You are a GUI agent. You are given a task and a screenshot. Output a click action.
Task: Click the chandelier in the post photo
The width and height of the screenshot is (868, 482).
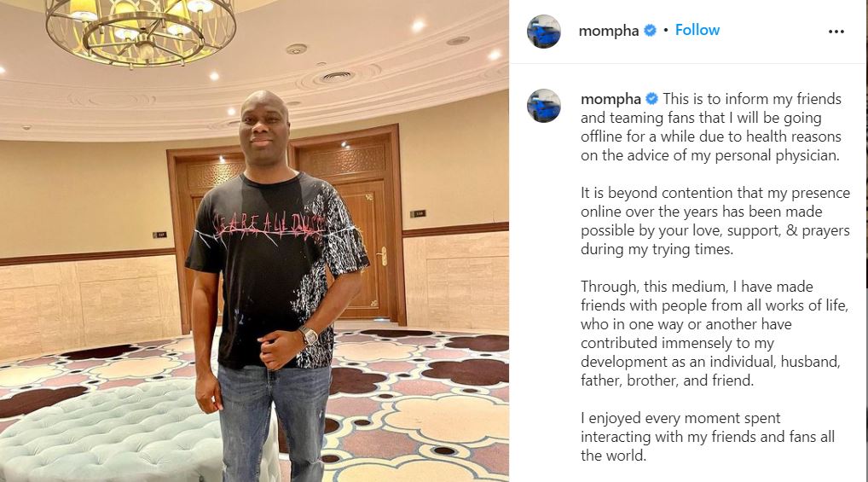pos(142,31)
